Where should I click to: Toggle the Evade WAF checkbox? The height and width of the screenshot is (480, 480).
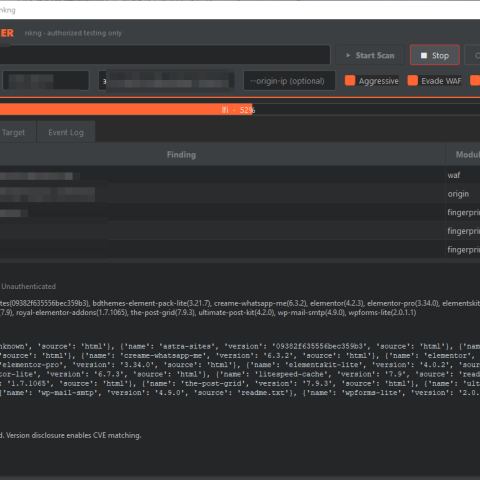click(413, 81)
